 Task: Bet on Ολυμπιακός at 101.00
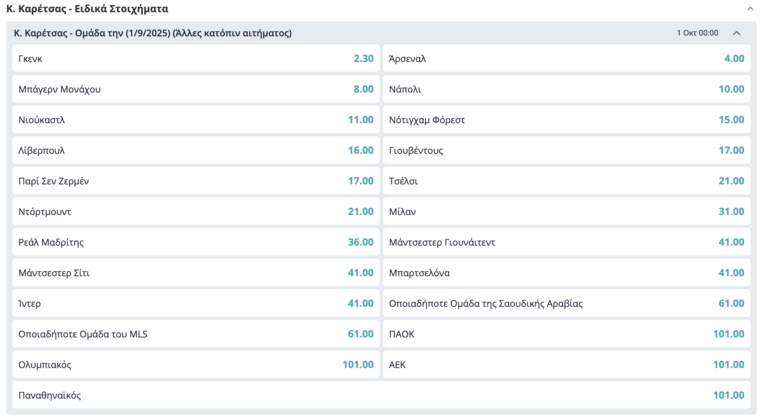click(195, 365)
